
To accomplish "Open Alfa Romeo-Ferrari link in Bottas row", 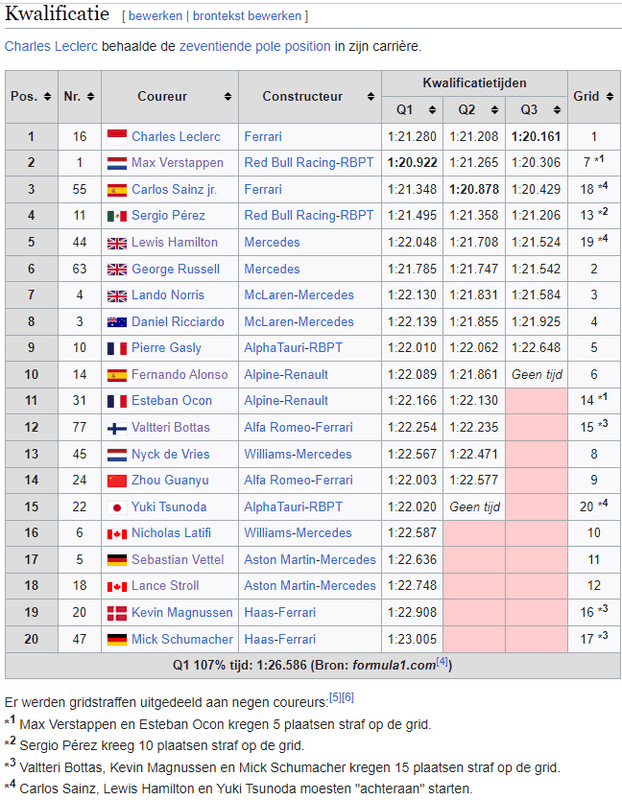I will [x=298, y=428].
